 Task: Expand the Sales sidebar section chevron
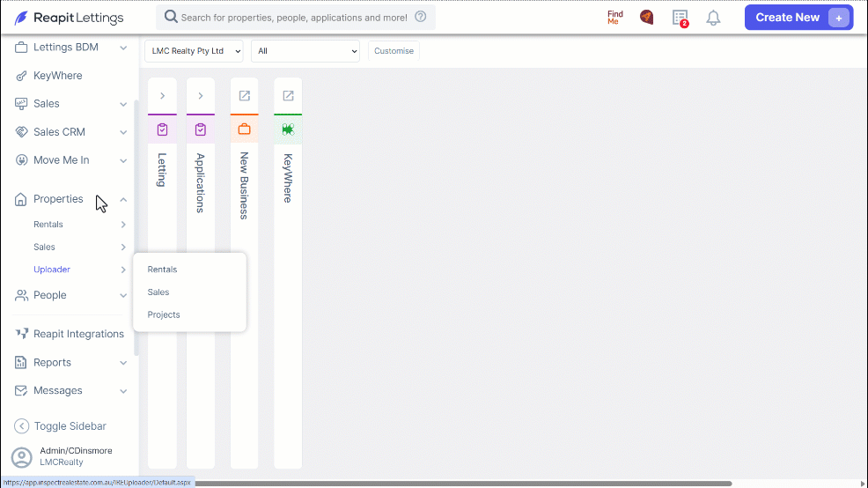pyautogui.click(x=123, y=104)
